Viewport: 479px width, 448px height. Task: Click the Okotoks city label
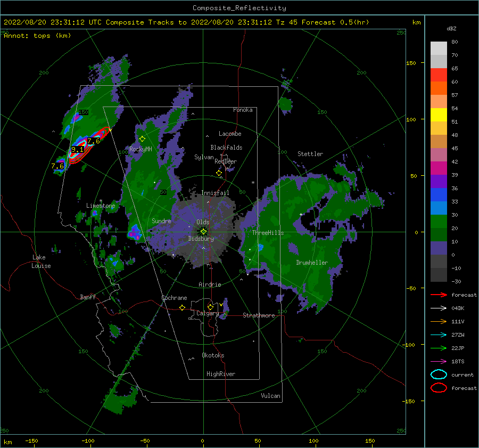pyautogui.click(x=213, y=355)
